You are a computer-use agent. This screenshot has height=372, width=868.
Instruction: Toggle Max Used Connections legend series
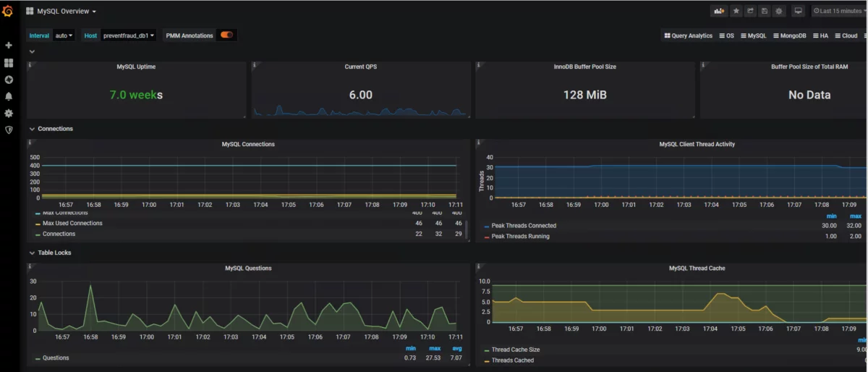72,223
